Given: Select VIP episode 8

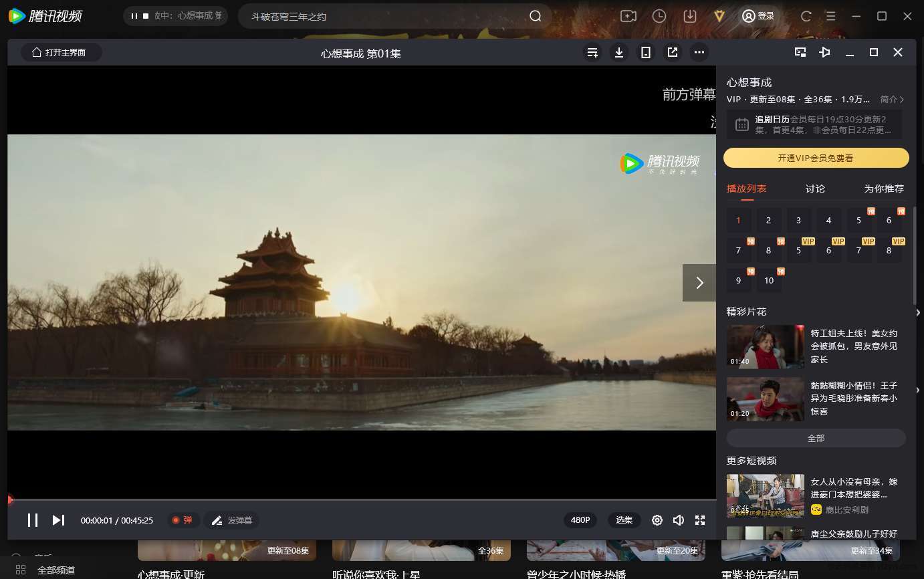Looking at the screenshot, I should [889, 250].
